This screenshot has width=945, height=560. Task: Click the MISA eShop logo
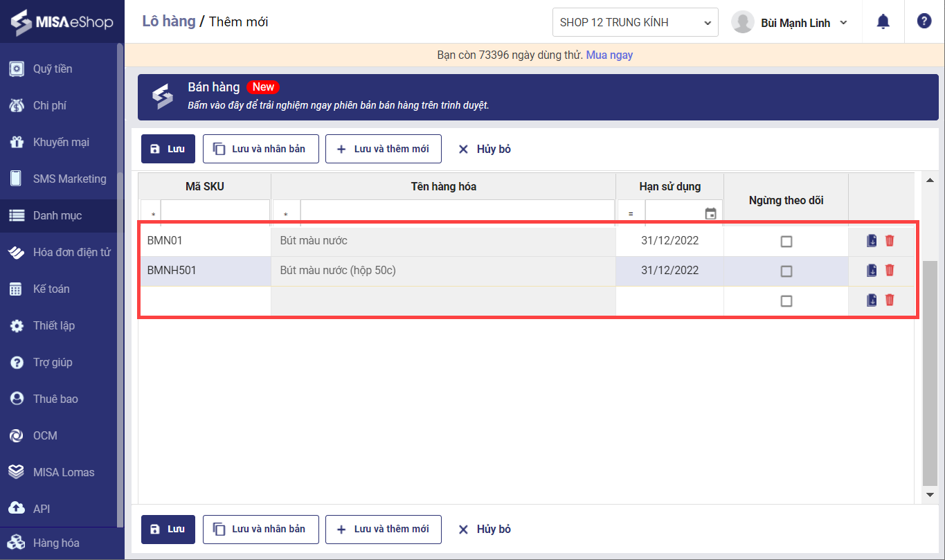pos(62,21)
